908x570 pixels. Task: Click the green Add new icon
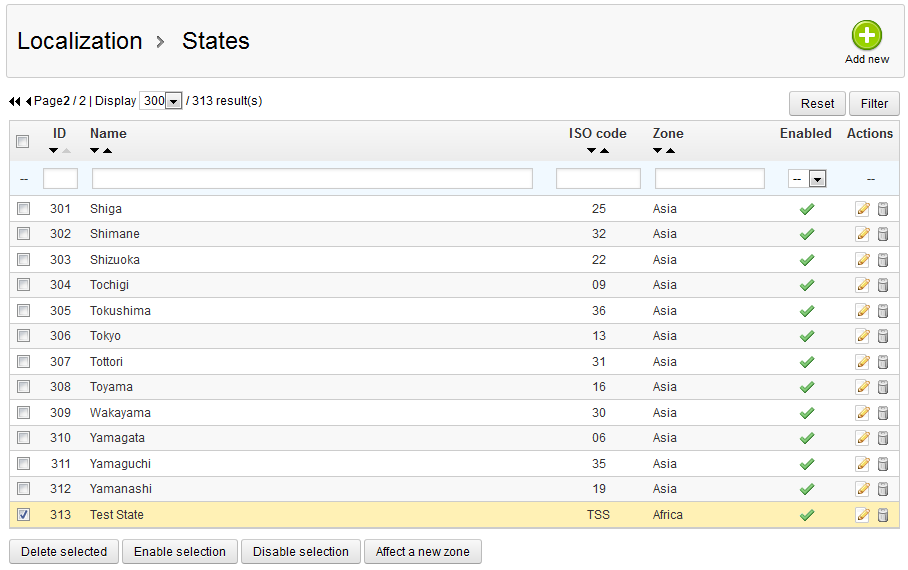[866, 36]
